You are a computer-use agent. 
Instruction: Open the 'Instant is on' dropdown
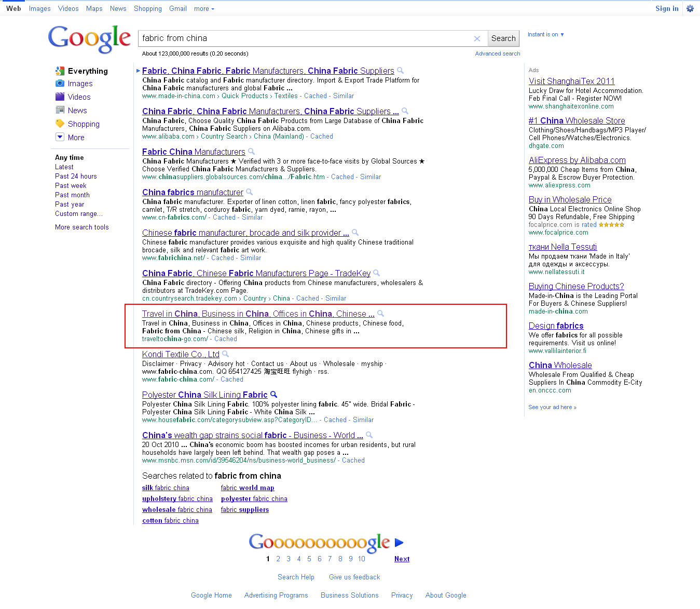pos(546,35)
